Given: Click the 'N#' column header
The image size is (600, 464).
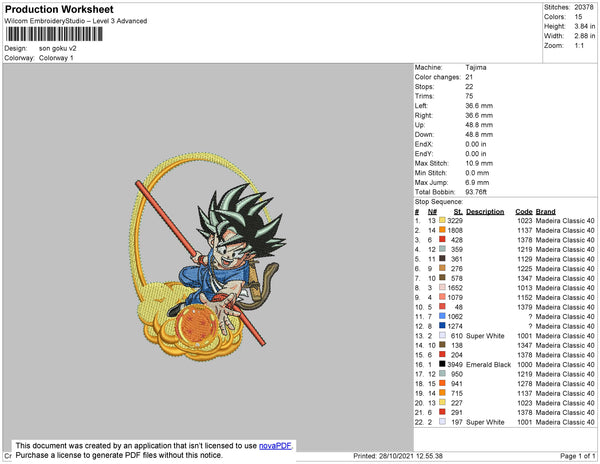Looking at the screenshot, I should pos(432,212).
